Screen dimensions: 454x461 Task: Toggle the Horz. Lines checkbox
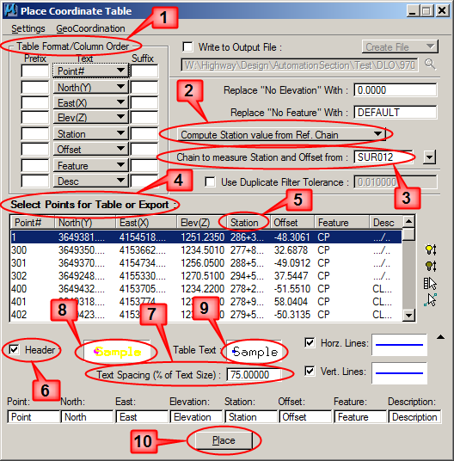pos(310,343)
